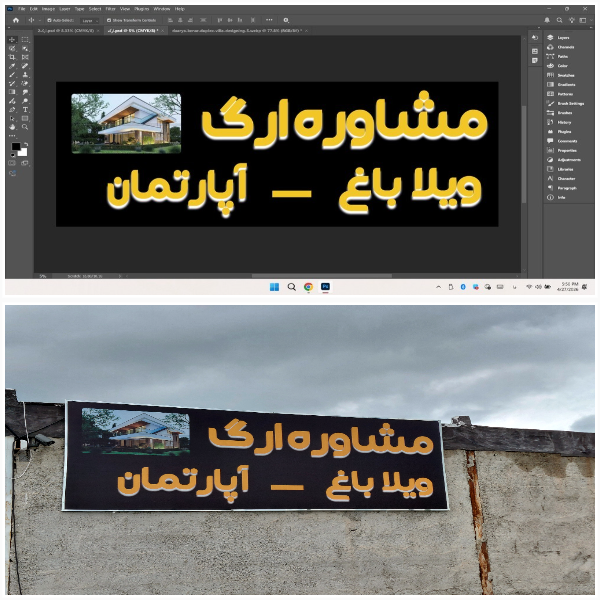600x600 pixels.
Task: Swap foreground and background colors
Action: [x=26, y=145]
